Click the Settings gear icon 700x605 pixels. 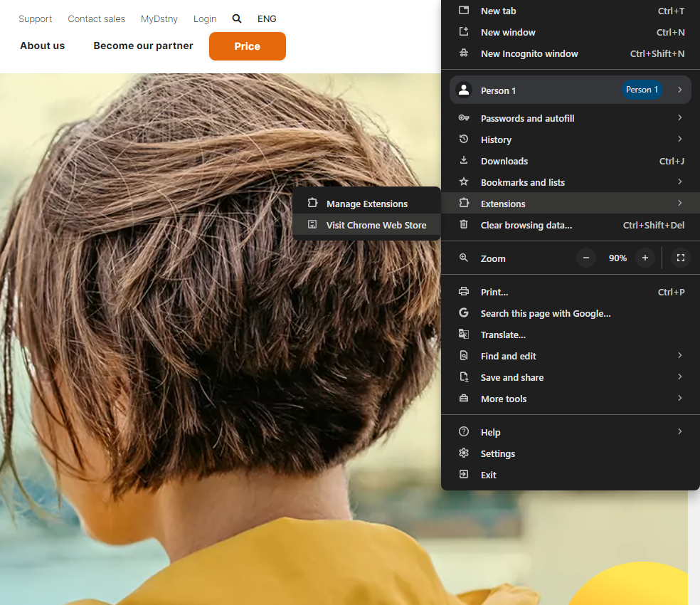coord(464,453)
